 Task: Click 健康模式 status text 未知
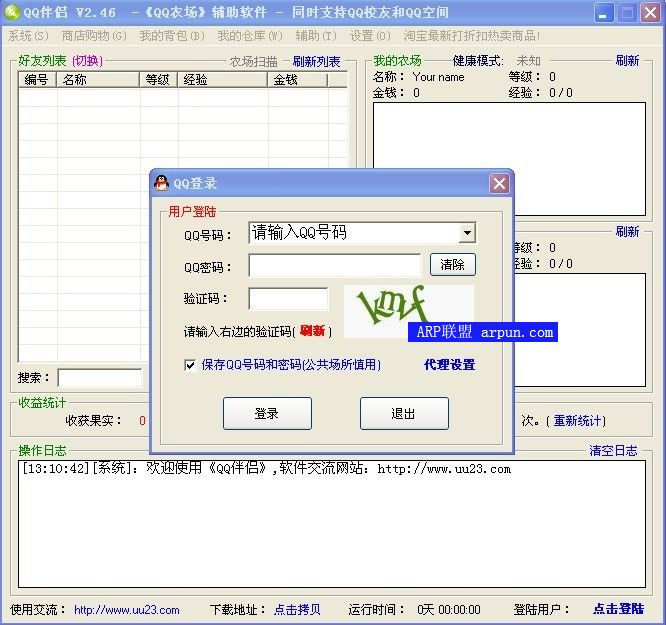pyautogui.click(x=529, y=61)
